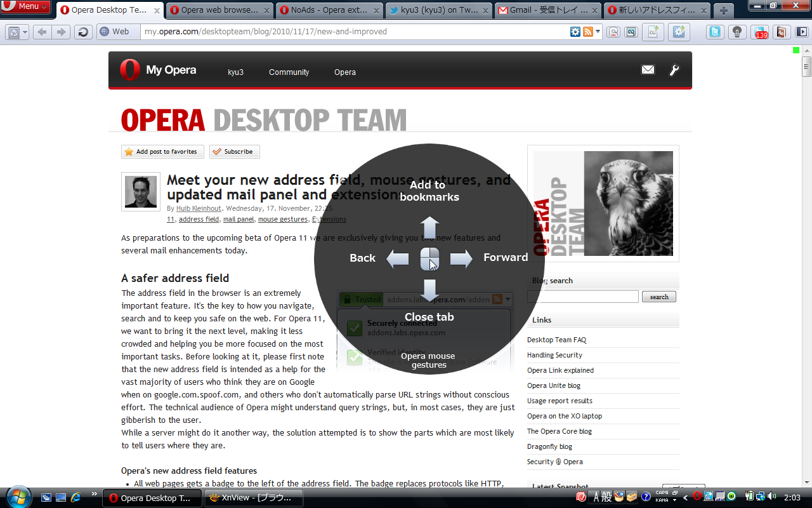Click the blog search button
Viewport: 812px width, 508px height.
659,297
